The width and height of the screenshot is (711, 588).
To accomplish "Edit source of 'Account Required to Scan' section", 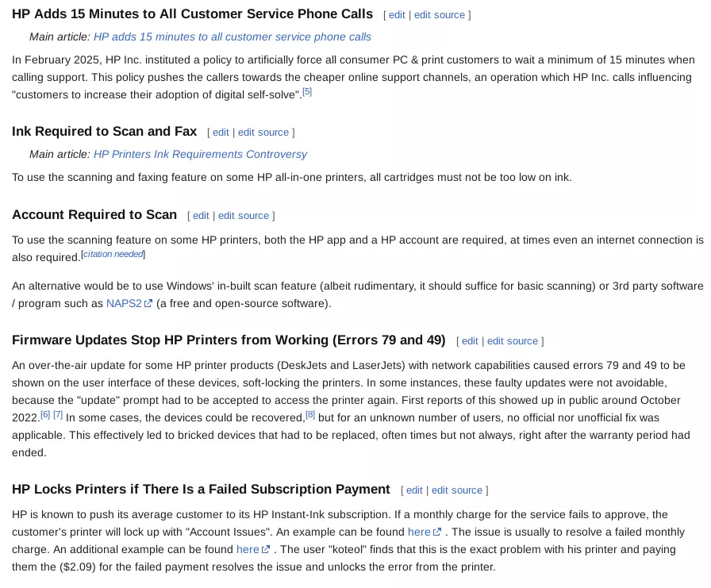I will (x=244, y=216).
